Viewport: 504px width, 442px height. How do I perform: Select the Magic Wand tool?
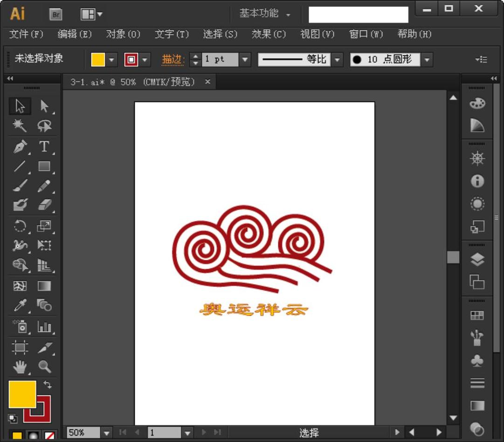(x=20, y=125)
